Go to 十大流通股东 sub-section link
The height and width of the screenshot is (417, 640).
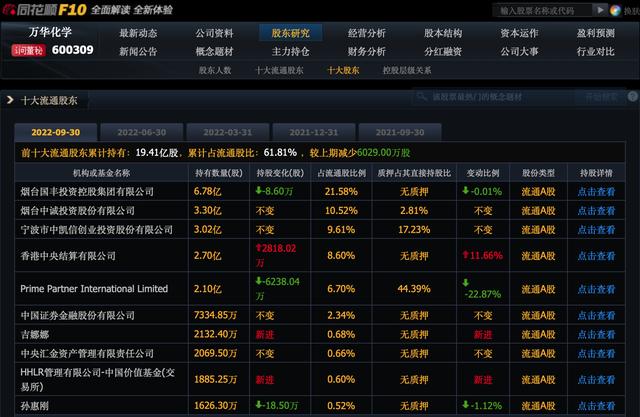pos(279,70)
